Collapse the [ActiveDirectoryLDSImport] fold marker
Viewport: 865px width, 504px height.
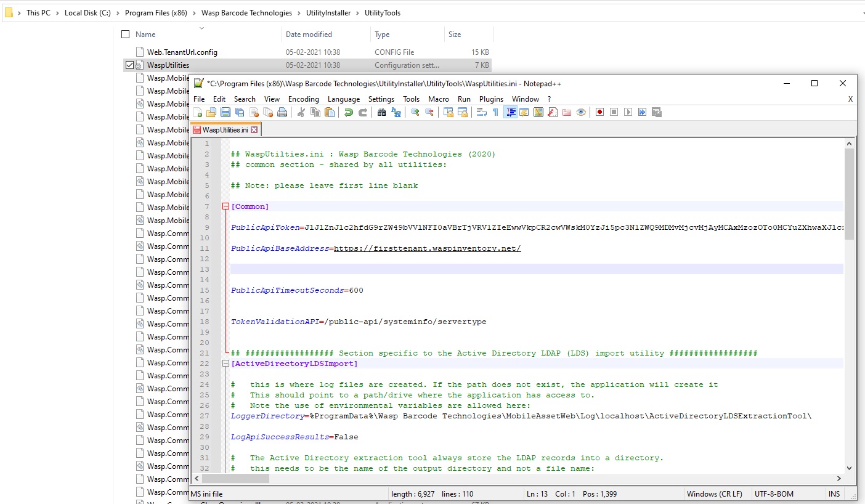coord(225,364)
